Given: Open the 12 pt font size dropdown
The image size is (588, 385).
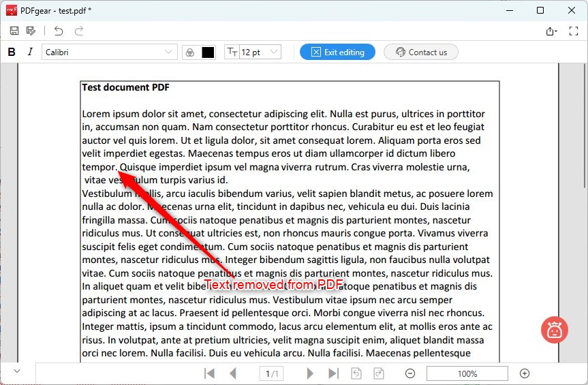Looking at the screenshot, I should click(260, 52).
